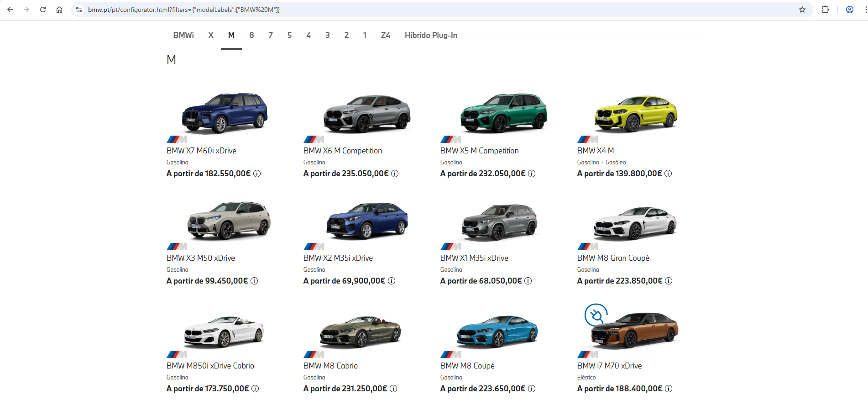868x400 pixels.
Task: Switch to the 2 series tab
Action: pyautogui.click(x=347, y=35)
